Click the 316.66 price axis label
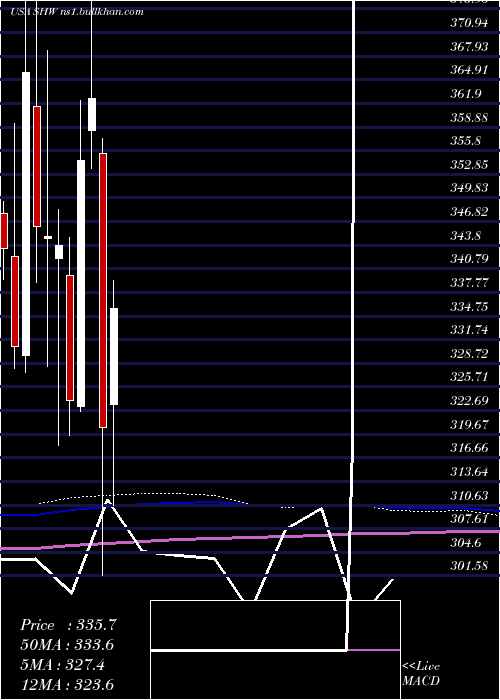500x700 pixels. pyautogui.click(x=469, y=448)
